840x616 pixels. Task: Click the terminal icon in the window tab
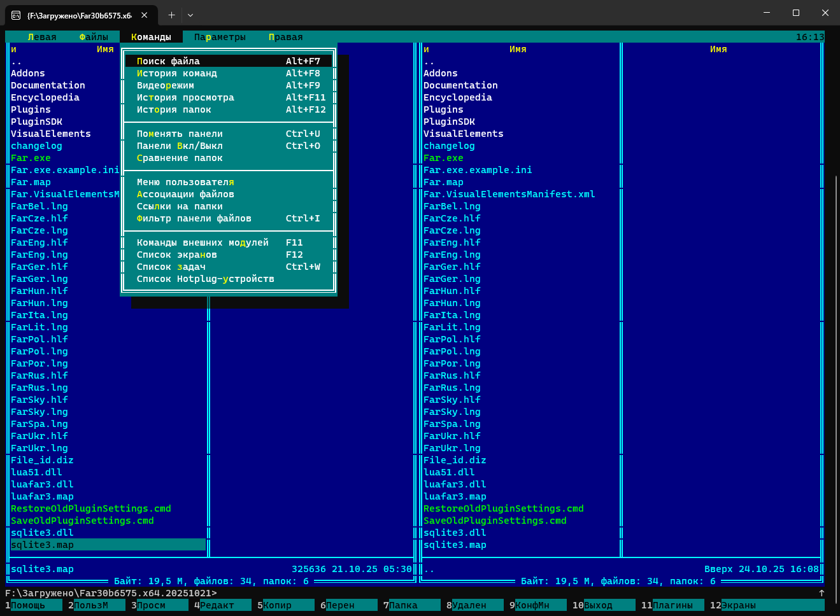tap(16, 15)
